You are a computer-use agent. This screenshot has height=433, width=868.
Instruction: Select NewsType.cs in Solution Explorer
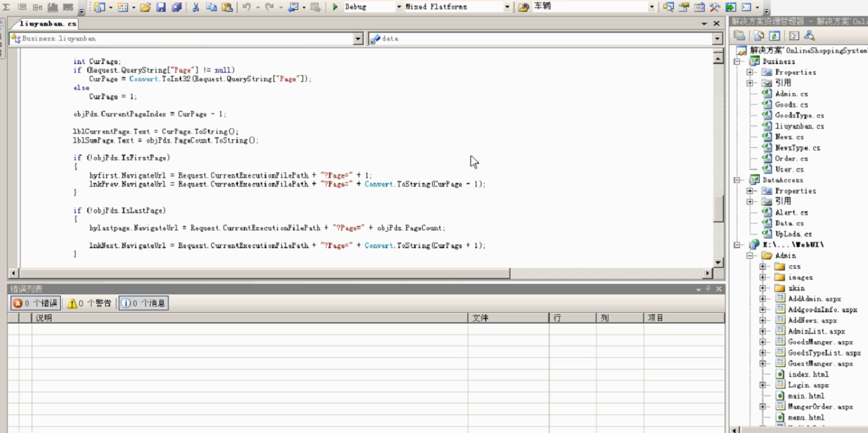[797, 148]
